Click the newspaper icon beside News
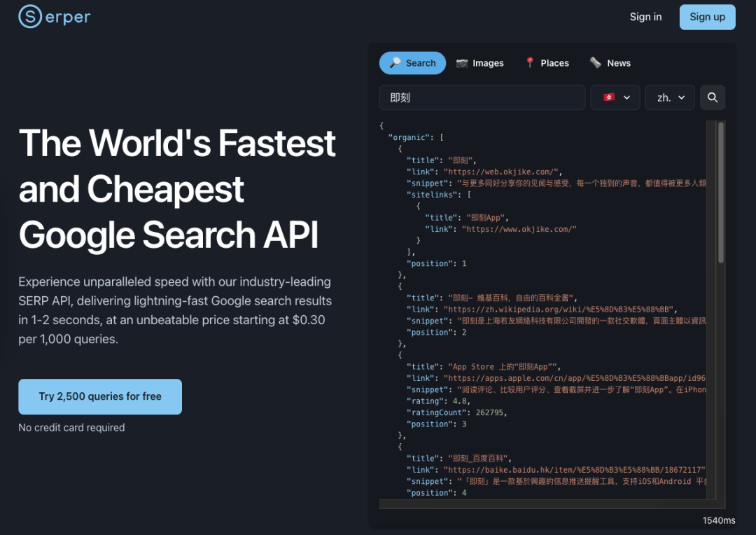756x535 pixels. pos(596,63)
